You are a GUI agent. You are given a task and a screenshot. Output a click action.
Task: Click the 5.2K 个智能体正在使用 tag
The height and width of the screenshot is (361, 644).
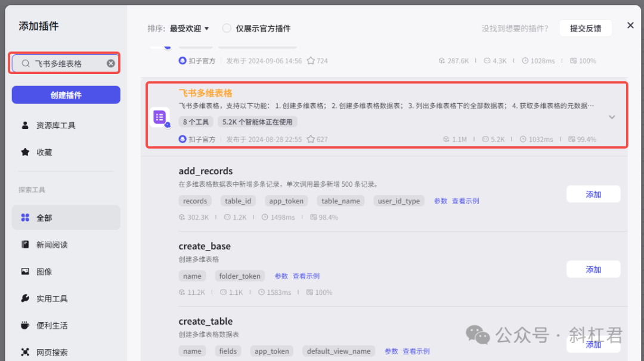258,122
